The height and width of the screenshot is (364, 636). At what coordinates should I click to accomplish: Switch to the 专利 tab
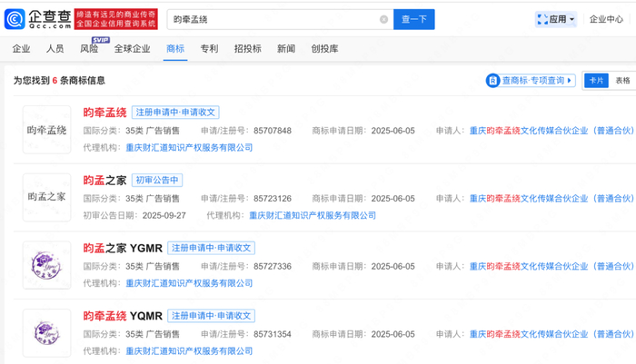209,49
